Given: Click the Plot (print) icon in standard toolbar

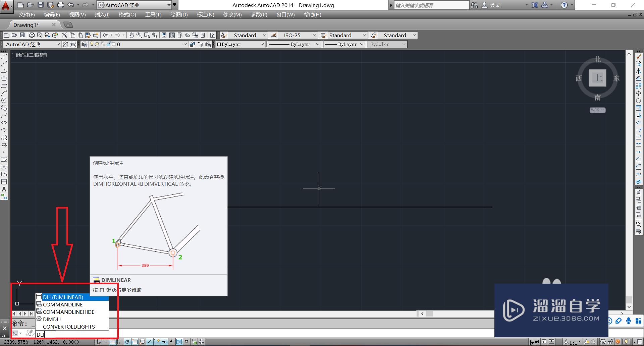Looking at the screenshot, I should pos(32,35).
